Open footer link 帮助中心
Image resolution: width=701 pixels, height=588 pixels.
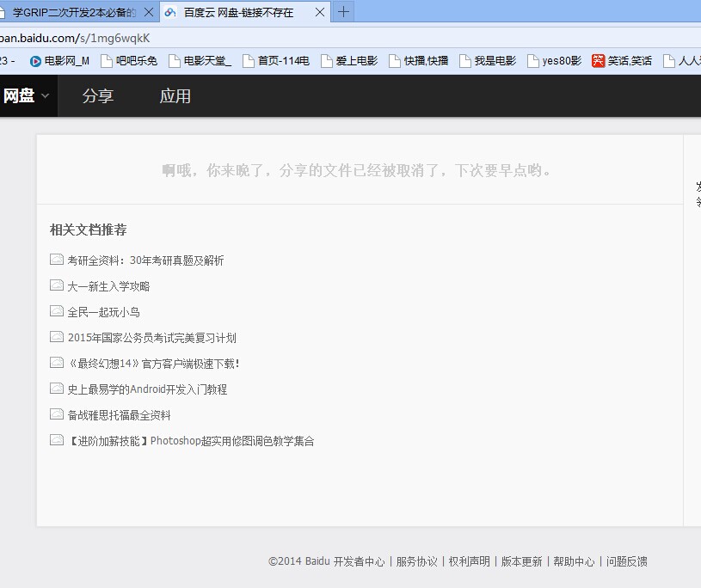[x=574, y=561]
